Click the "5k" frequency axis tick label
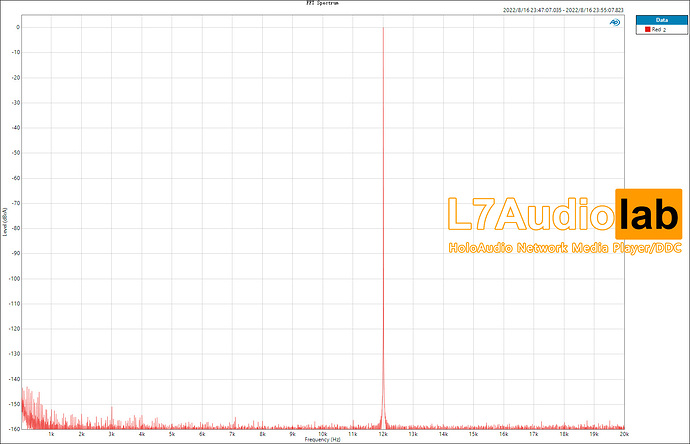The width and height of the screenshot is (690, 444). 172,434
